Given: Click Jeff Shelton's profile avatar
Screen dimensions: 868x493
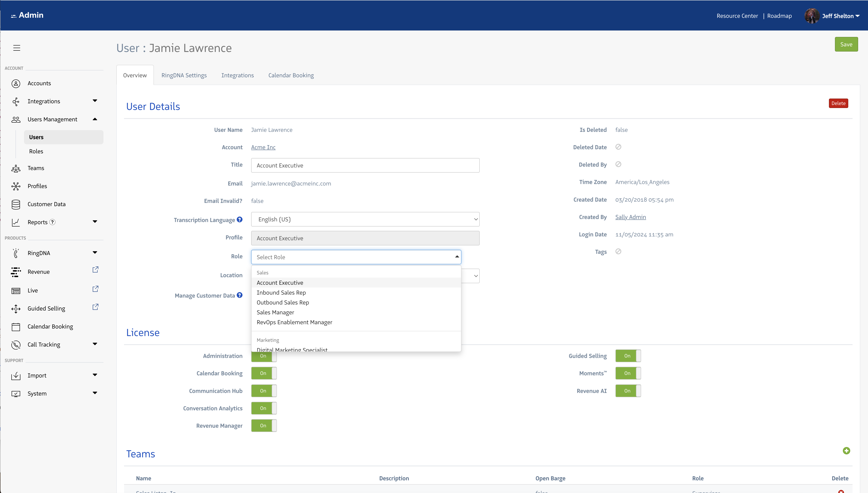Looking at the screenshot, I should click(x=812, y=16).
